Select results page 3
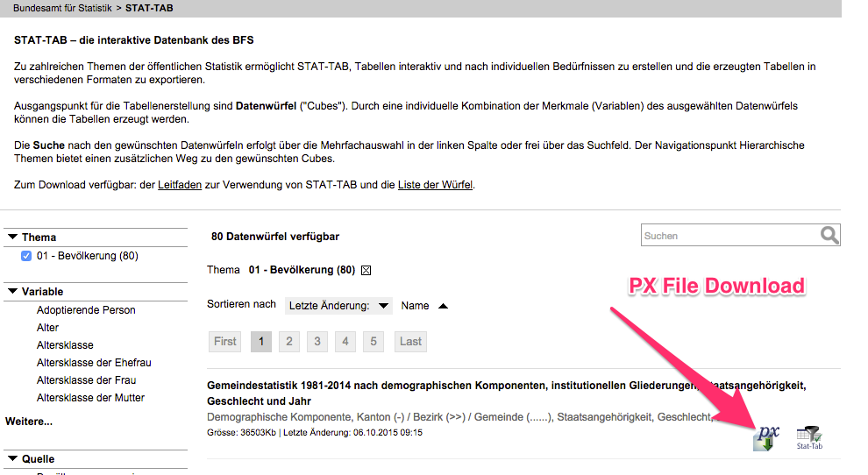The image size is (868, 475). click(317, 342)
